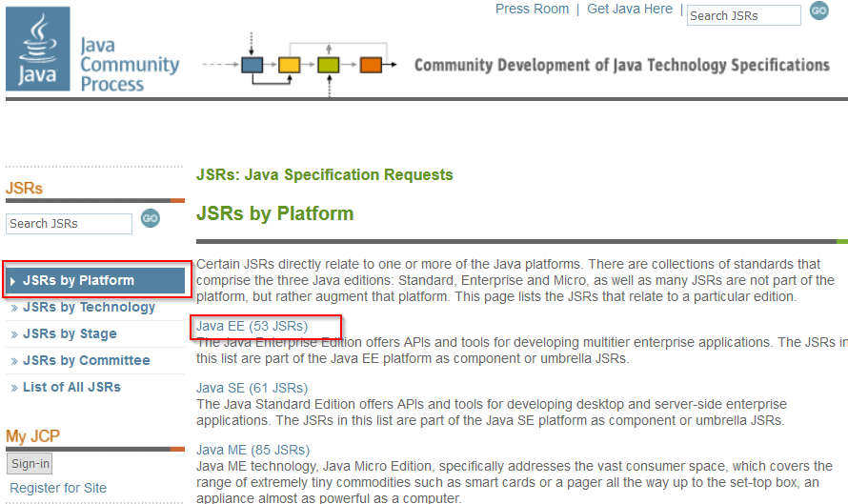
Task: Click the GO button beside header search
Action: point(818,10)
